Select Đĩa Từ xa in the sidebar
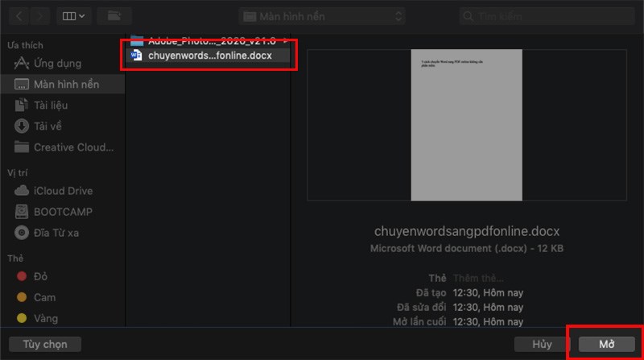The width and height of the screenshot is (644, 360). coord(63,233)
